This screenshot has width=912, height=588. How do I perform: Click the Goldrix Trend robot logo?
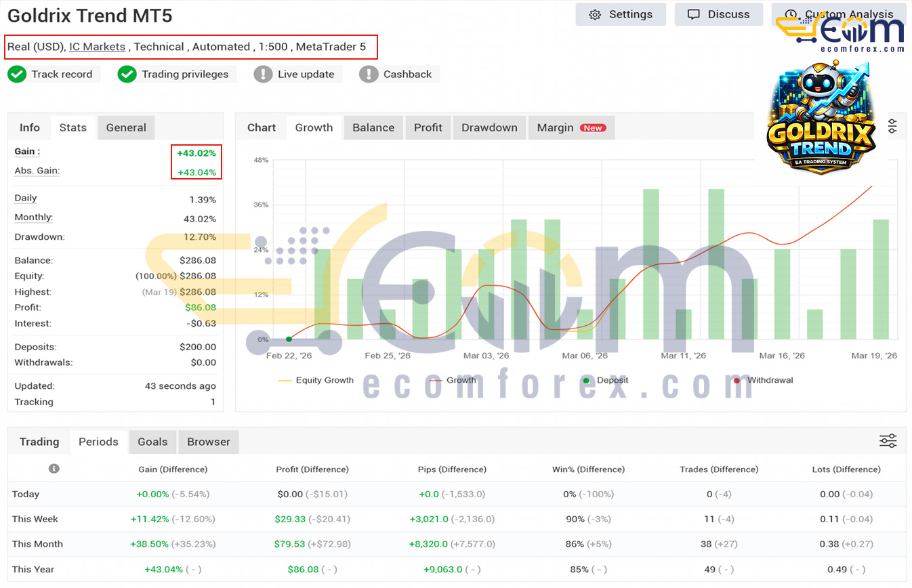pos(821,119)
